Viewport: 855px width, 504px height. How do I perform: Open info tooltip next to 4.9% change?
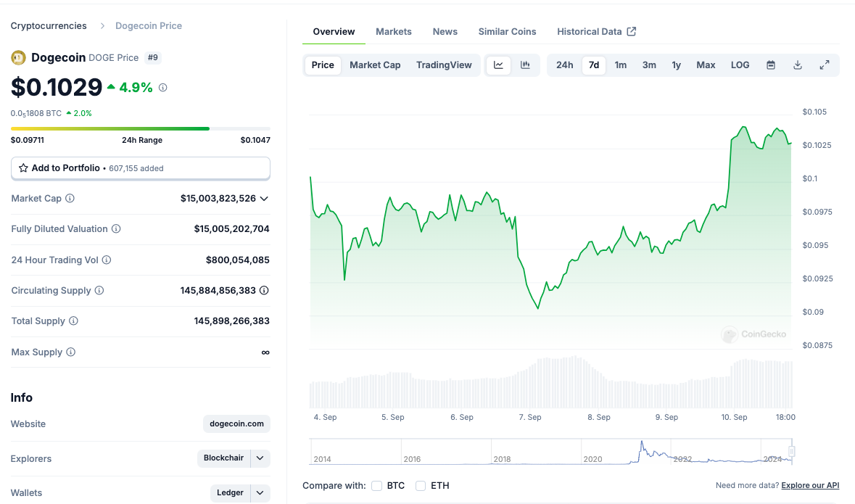(163, 87)
